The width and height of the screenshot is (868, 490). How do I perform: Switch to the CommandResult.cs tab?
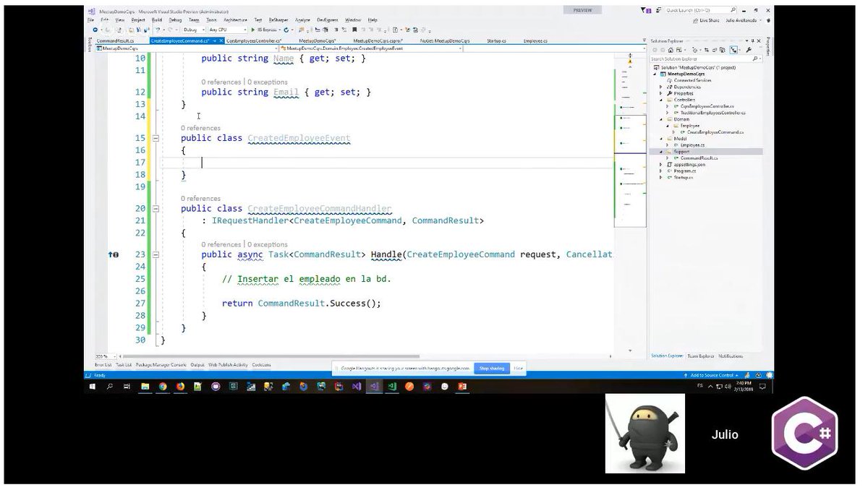pyautogui.click(x=116, y=41)
